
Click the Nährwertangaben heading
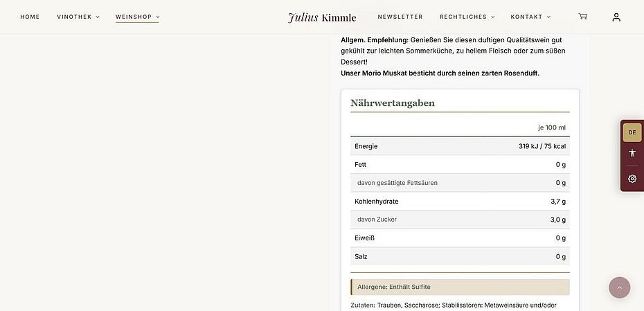[x=392, y=103]
